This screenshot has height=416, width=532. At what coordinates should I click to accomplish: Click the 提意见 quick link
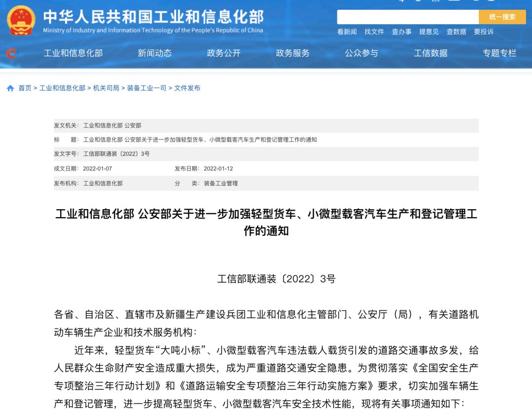429,32
